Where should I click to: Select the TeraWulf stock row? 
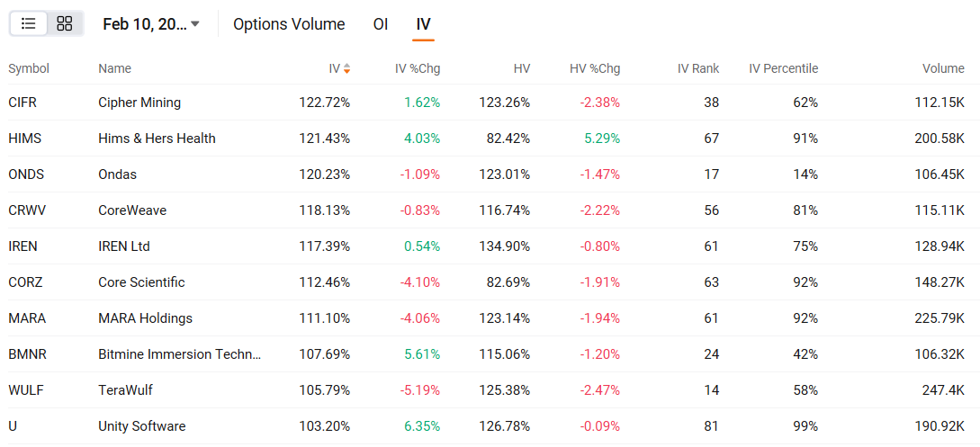490,390
